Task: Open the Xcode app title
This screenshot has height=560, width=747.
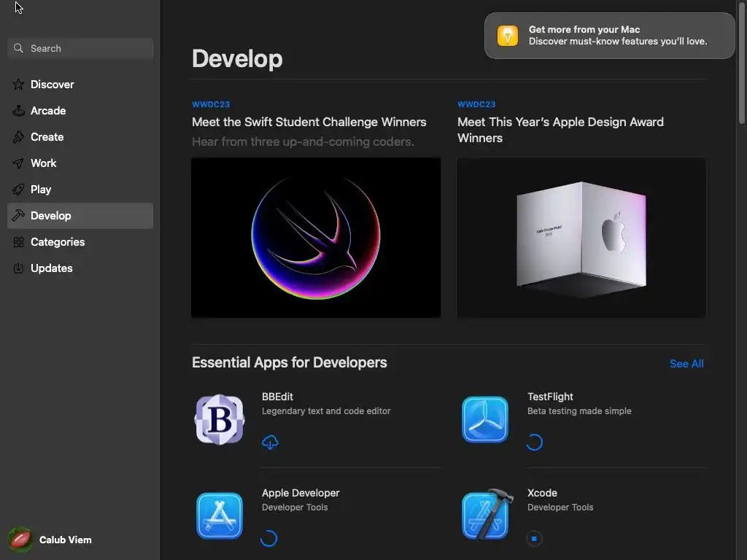Action: coord(542,493)
